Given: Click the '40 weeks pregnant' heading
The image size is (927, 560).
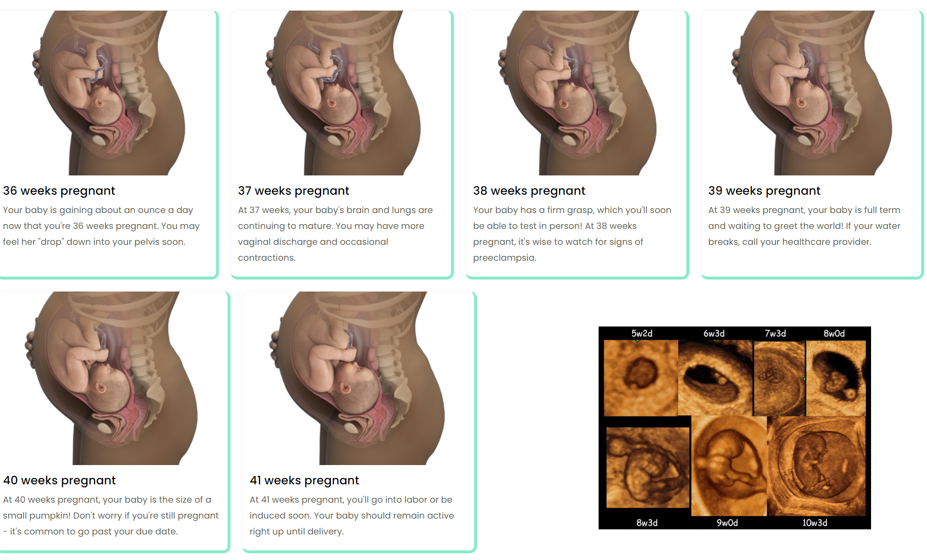Looking at the screenshot, I should 59,480.
